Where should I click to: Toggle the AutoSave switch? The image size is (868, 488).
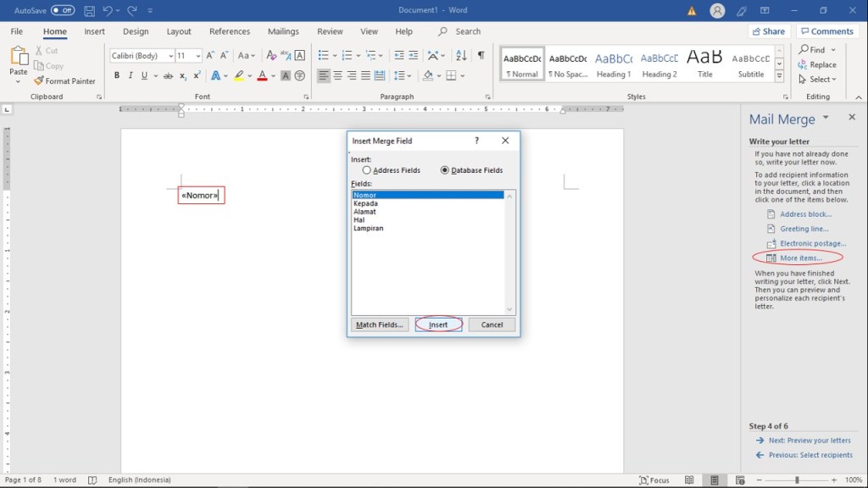point(63,10)
